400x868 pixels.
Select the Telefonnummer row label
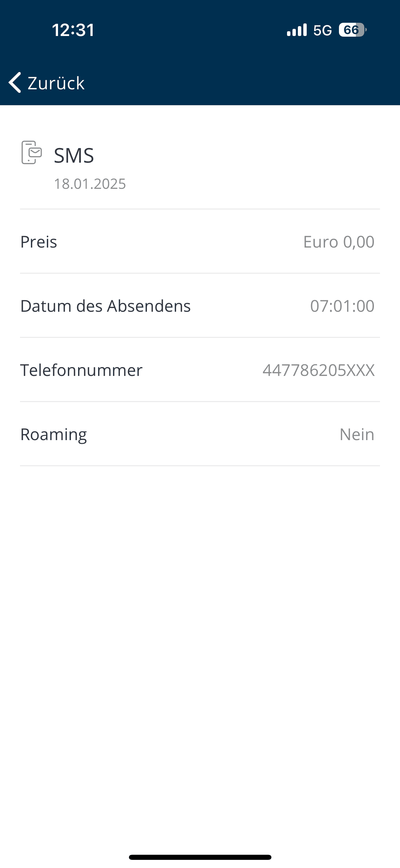(81, 370)
